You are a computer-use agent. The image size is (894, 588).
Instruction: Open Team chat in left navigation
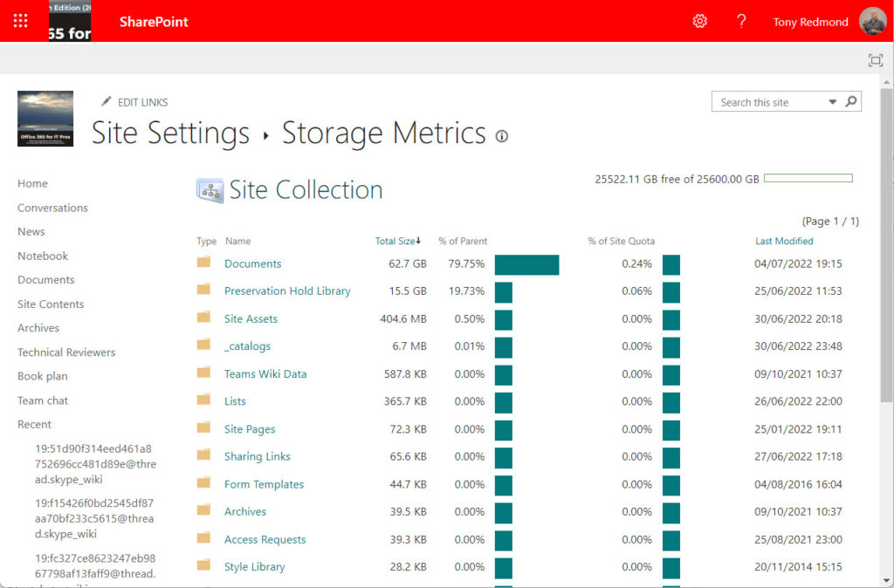[x=42, y=400]
